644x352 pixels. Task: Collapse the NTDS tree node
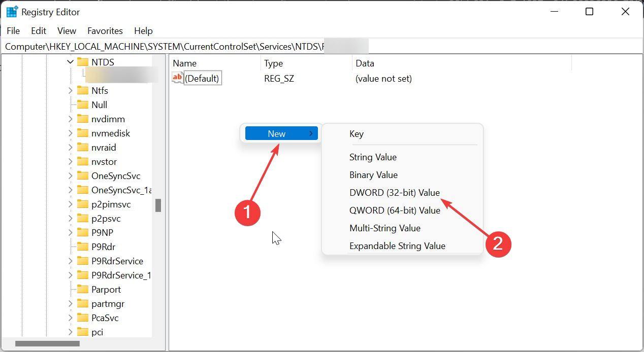click(x=70, y=62)
